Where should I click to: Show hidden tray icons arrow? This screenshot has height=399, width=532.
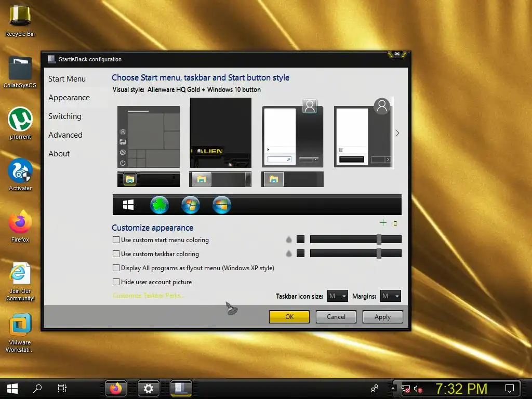[x=393, y=388]
